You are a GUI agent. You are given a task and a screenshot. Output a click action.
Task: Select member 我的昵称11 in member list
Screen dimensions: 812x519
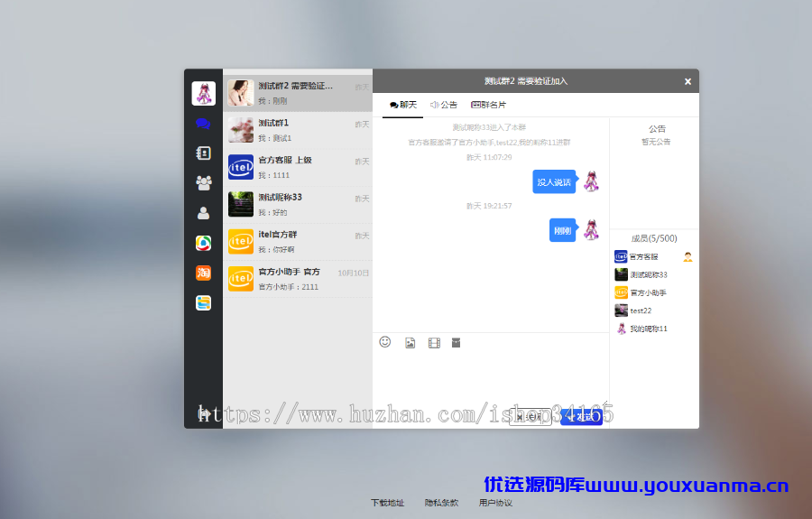(654, 329)
